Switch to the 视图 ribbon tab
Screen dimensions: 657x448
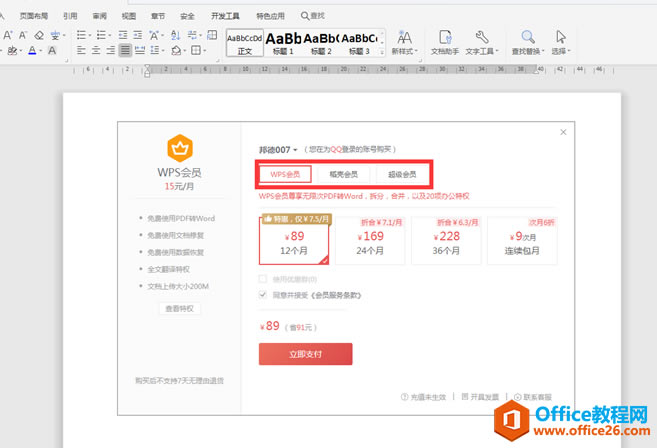pyautogui.click(x=129, y=16)
